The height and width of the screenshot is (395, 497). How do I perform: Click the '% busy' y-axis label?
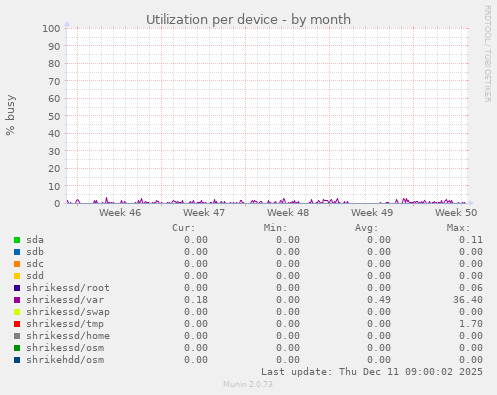click(x=10, y=115)
